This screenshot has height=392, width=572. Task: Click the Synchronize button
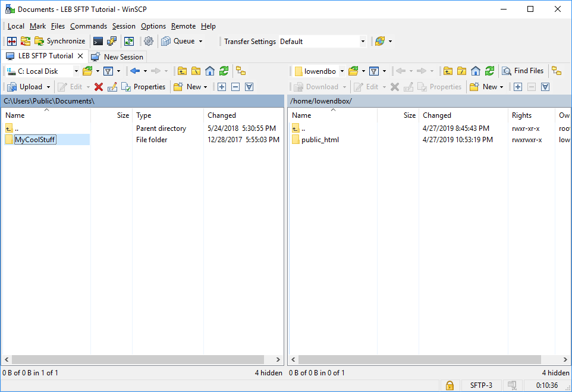[60, 41]
